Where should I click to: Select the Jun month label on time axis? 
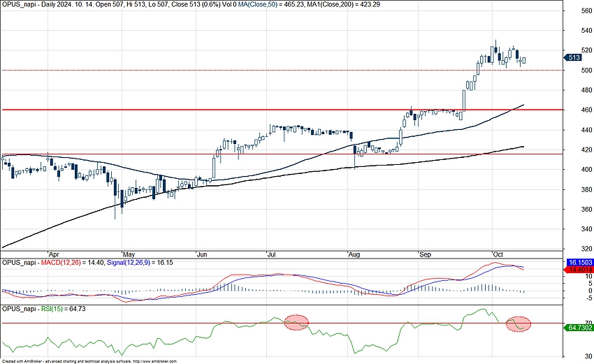[x=202, y=254]
